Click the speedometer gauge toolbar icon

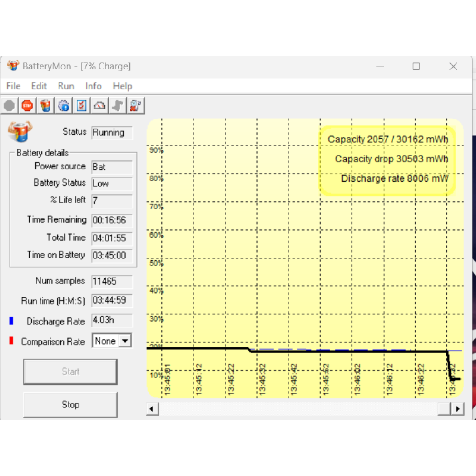pos(99,106)
